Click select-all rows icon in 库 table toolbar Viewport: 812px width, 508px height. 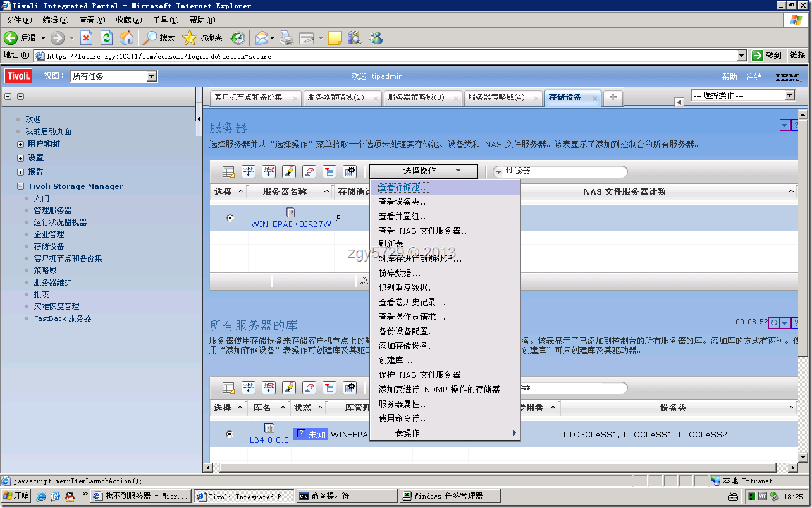(249, 387)
